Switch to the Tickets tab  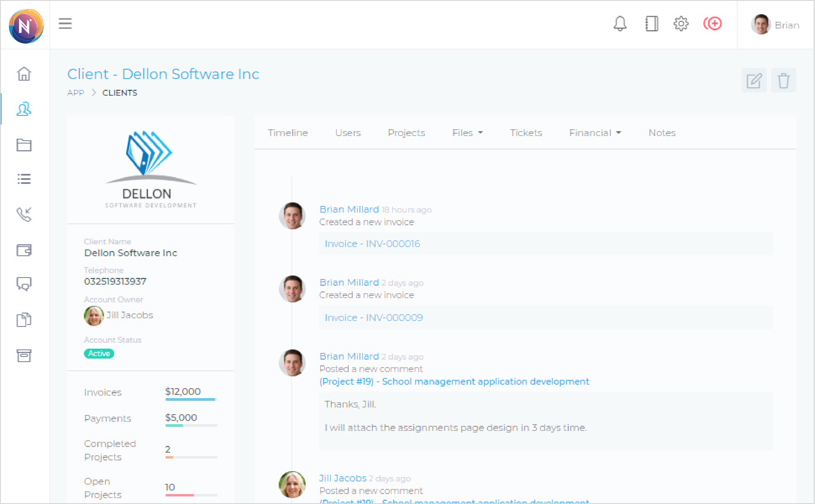526,133
